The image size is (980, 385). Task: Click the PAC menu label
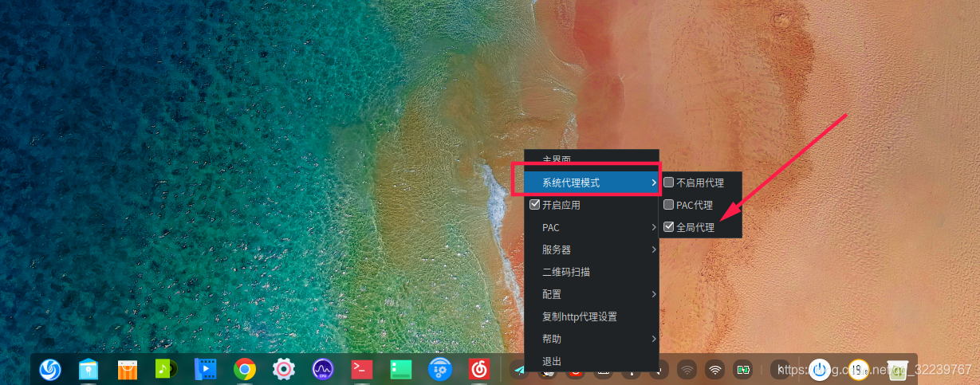[x=551, y=227]
